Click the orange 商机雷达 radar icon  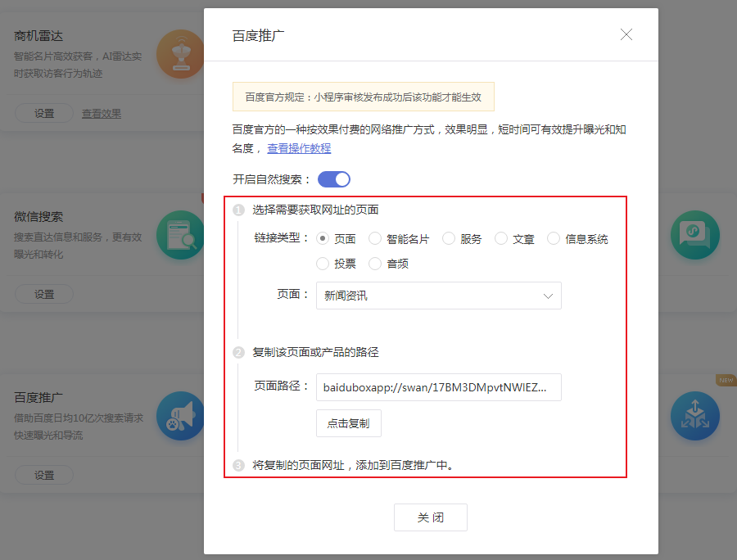180,54
